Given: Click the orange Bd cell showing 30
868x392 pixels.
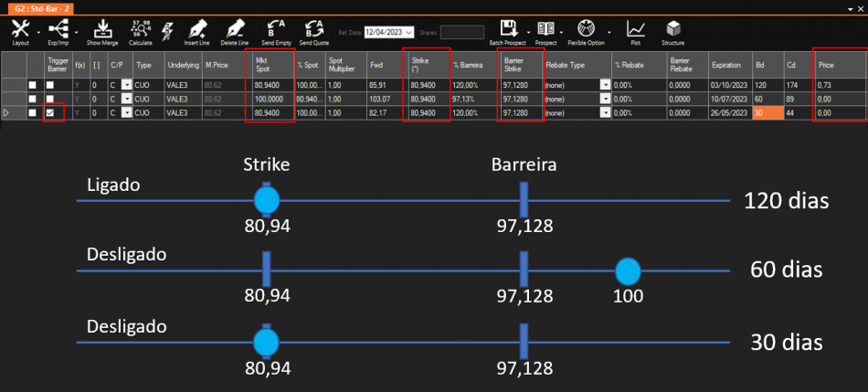Looking at the screenshot, I should (764, 112).
